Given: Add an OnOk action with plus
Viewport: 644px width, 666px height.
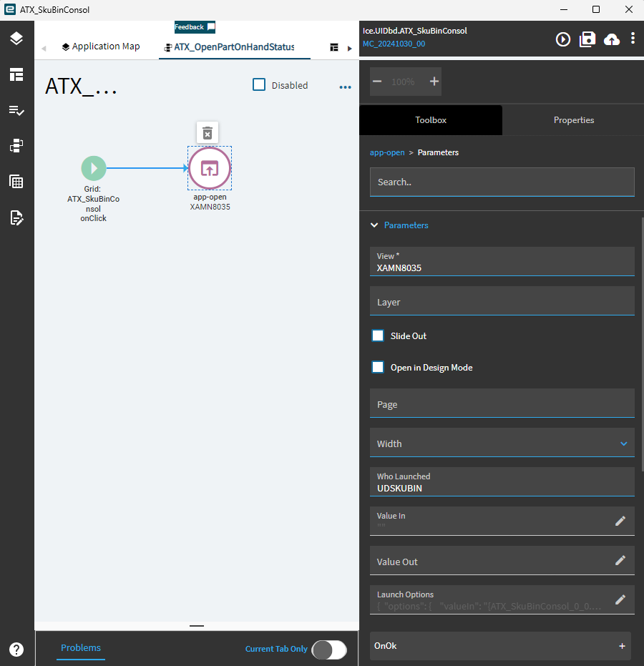Looking at the screenshot, I should point(622,646).
